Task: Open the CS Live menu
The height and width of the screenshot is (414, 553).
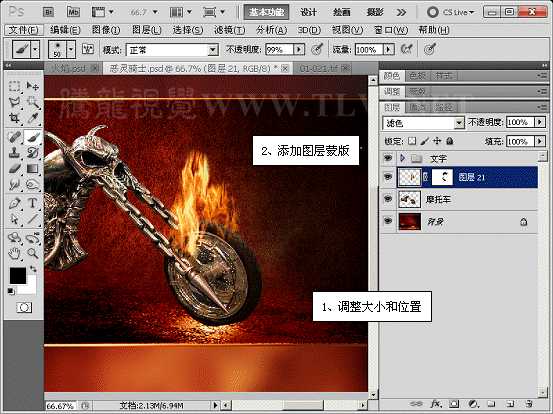Action: click(450, 12)
